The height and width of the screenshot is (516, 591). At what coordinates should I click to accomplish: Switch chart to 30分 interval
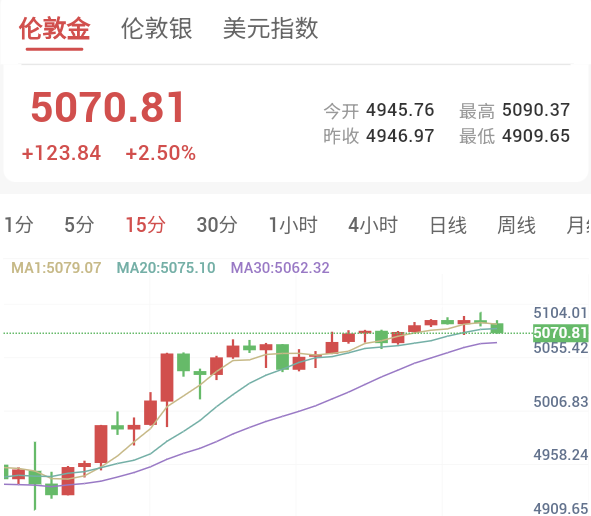217,225
